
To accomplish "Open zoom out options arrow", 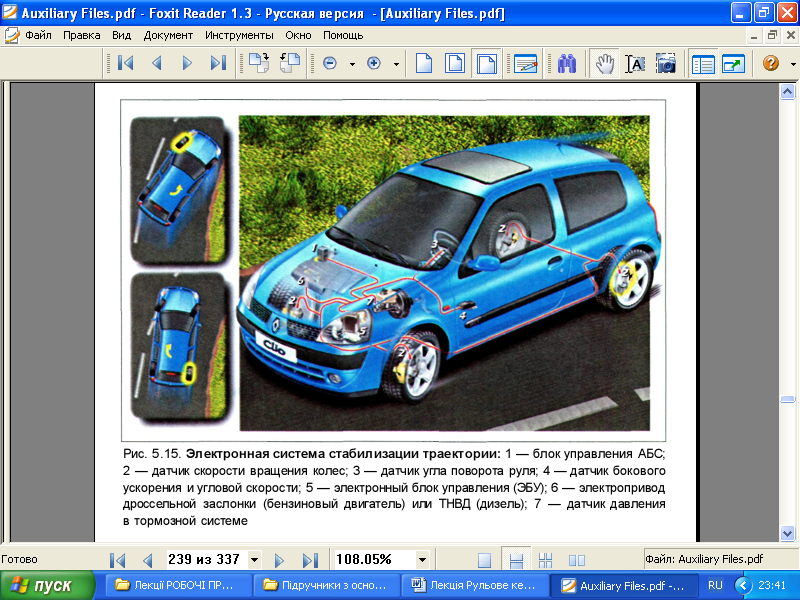I will (352, 64).
